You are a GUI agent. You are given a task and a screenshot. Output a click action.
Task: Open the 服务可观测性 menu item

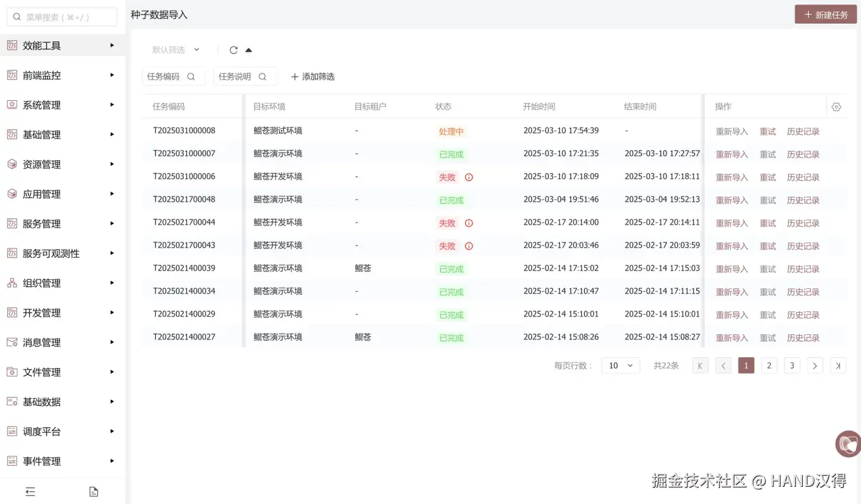63,253
